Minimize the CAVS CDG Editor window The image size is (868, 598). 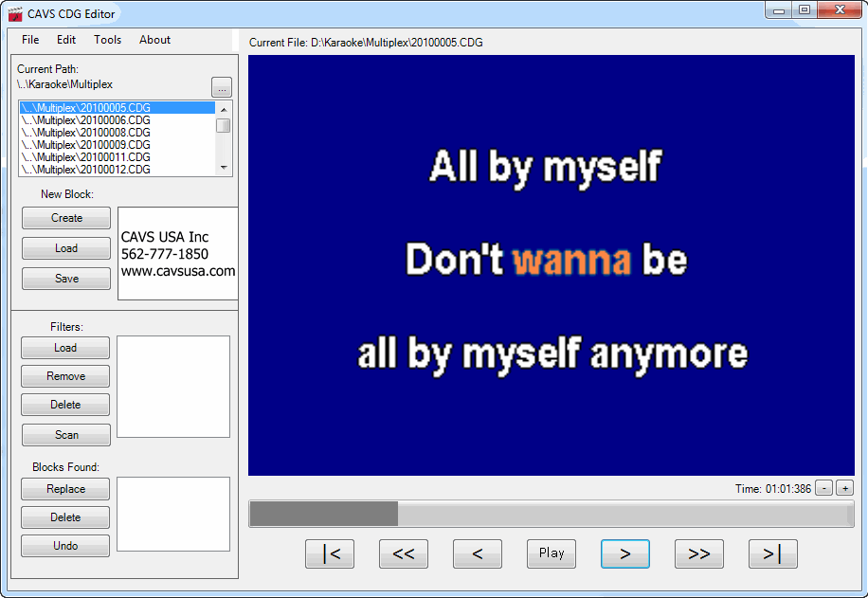click(x=778, y=10)
